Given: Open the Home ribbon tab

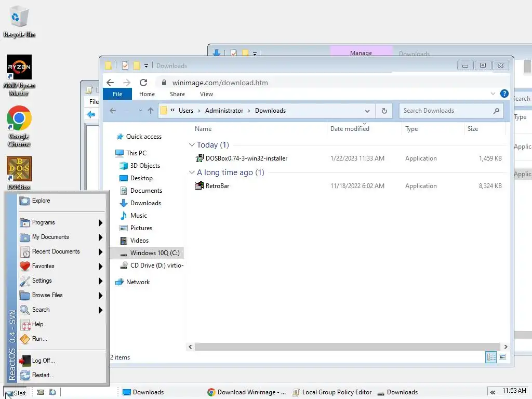Looking at the screenshot, I should [x=147, y=94].
